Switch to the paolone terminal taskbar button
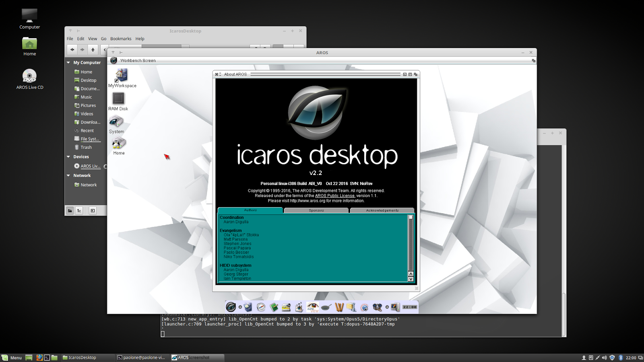This screenshot has width=644, height=362. 142,358
